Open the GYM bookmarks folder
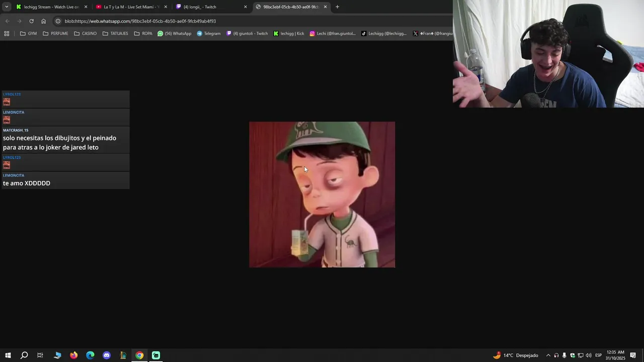This screenshot has width=644, height=362. click(x=28, y=34)
